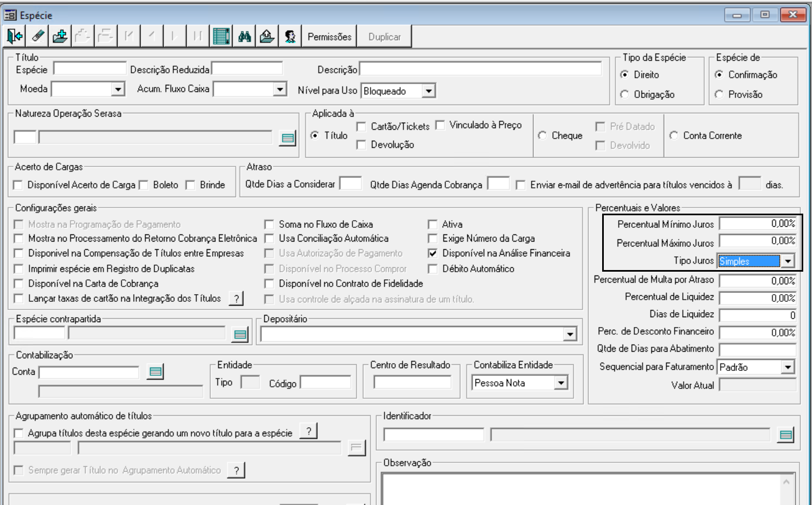Open the Identificador lookup icon
This screenshot has width=812, height=505.
coord(786,435)
